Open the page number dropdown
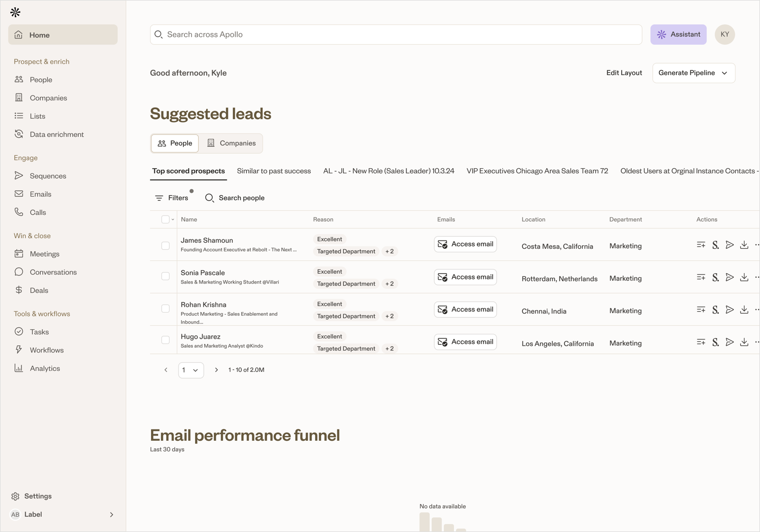760x532 pixels. tap(191, 370)
